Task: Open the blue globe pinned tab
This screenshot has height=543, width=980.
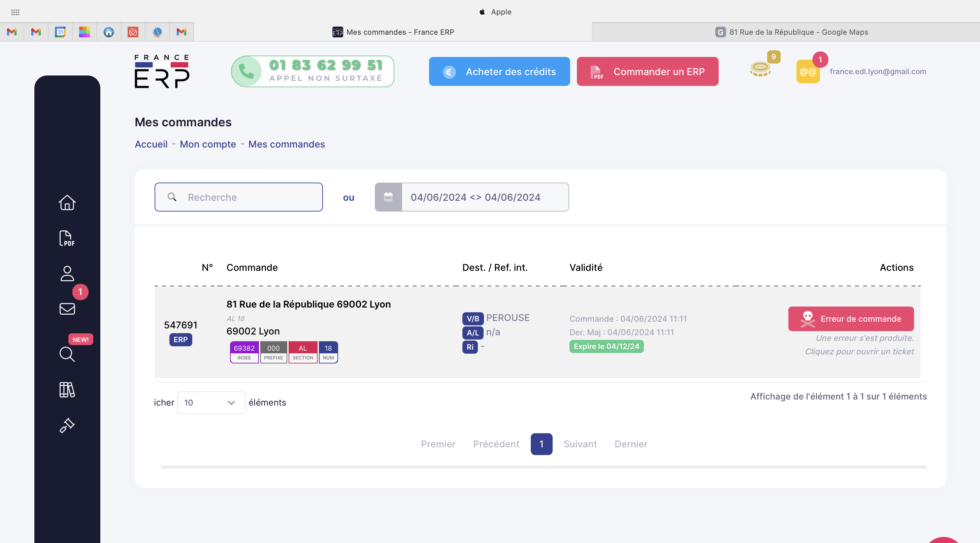Action: [x=157, y=32]
